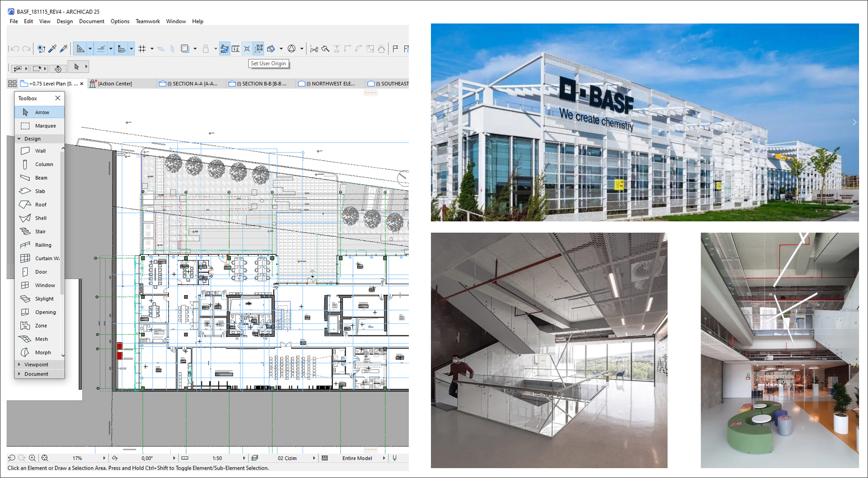Toggle the Quick Selection magnet button
868x478 pixels.
pyautogui.click(x=58, y=68)
